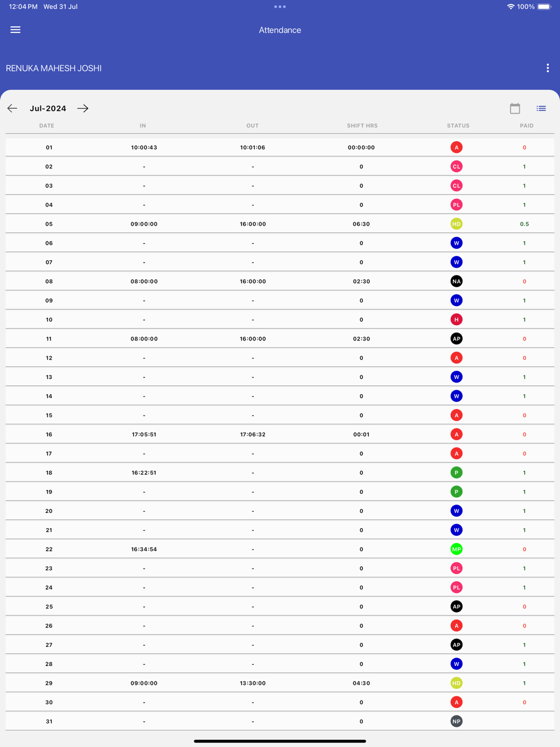Tap the NP status badge on date 31
Image resolution: width=560 pixels, height=747 pixels.
click(456, 721)
